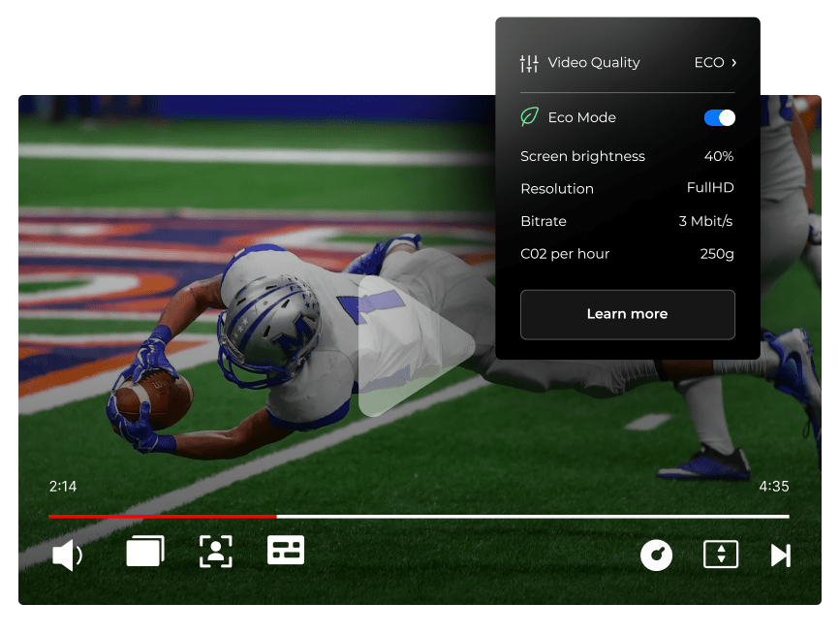Select the Screen brightness 40% value
840x635 pixels.
[x=718, y=156]
